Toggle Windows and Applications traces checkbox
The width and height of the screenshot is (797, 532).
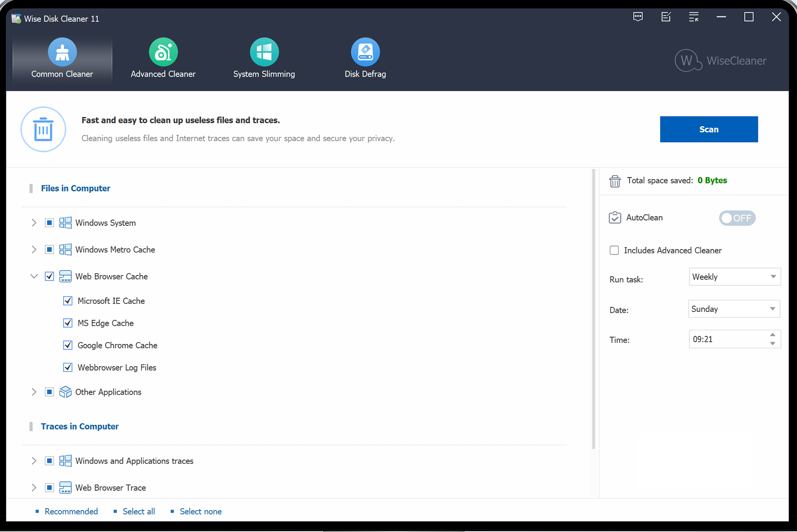(49, 461)
